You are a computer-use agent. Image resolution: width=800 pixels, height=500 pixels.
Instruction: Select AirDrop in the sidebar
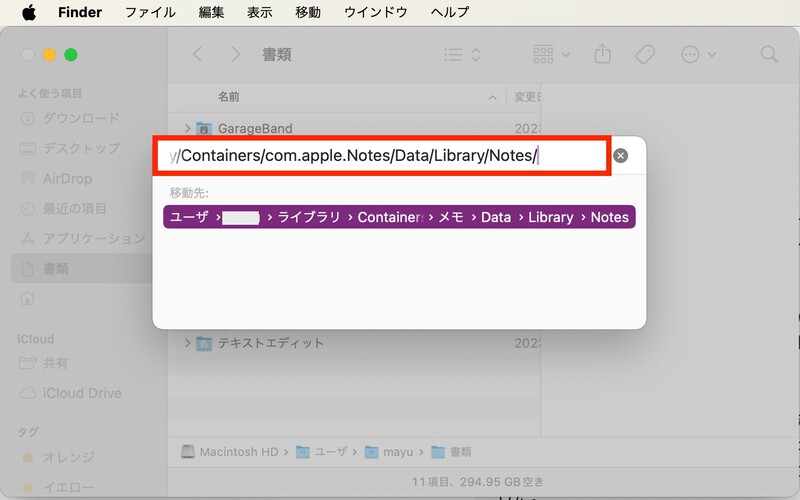coord(67,178)
